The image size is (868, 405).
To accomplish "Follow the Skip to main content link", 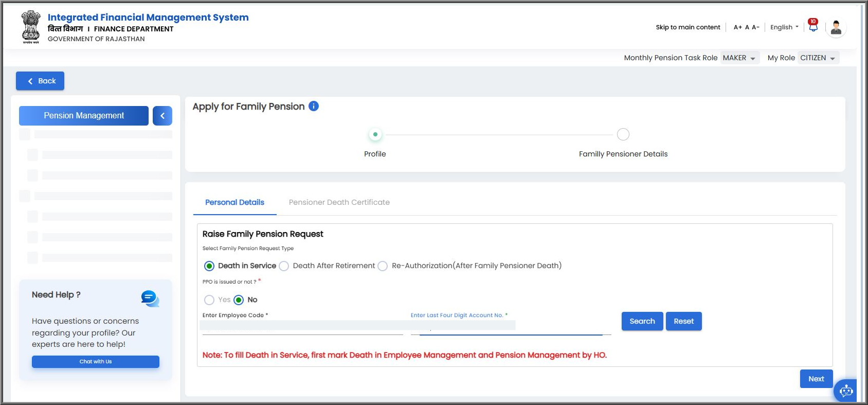I will (688, 27).
